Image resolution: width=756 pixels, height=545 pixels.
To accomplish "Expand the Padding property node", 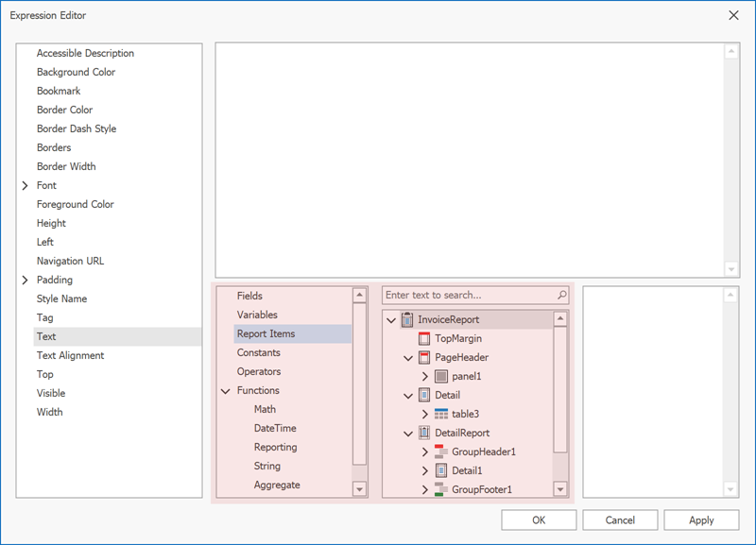I will click(x=26, y=281).
